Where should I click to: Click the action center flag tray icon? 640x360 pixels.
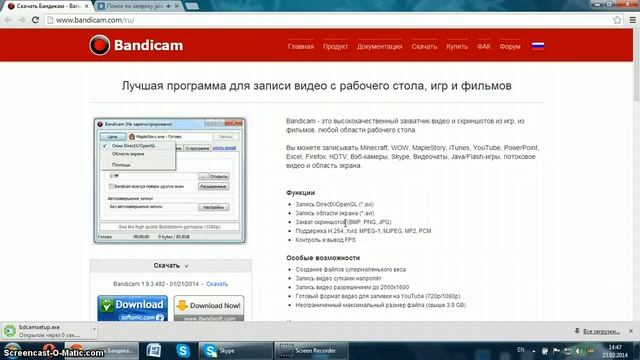pos(556,351)
